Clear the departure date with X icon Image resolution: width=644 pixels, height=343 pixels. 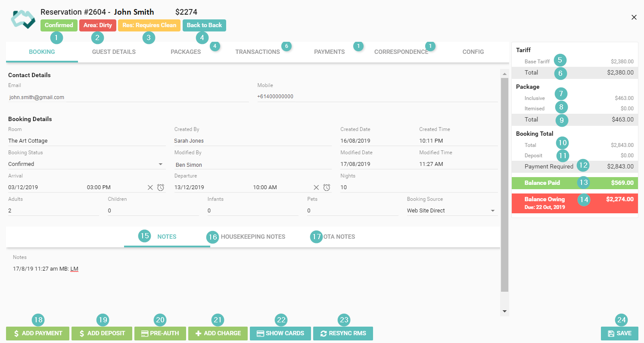pyautogui.click(x=316, y=187)
